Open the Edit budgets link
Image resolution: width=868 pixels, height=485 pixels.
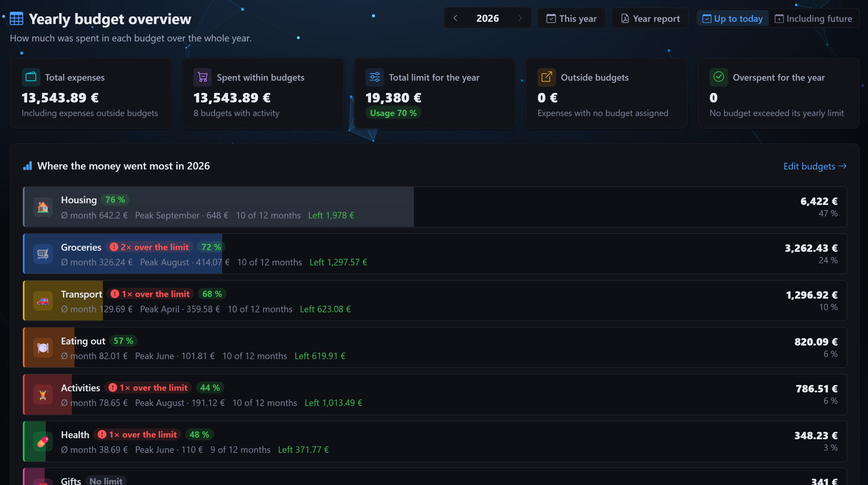815,166
